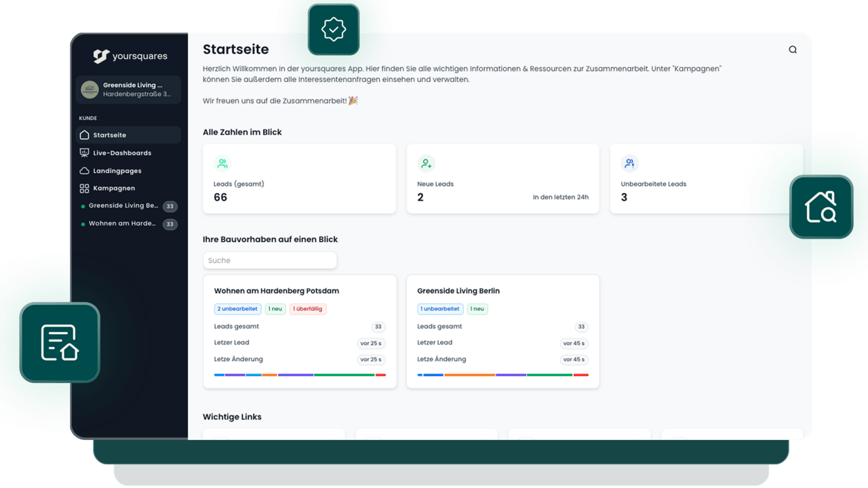Click the In den letzten 24h text

(x=561, y=197)
